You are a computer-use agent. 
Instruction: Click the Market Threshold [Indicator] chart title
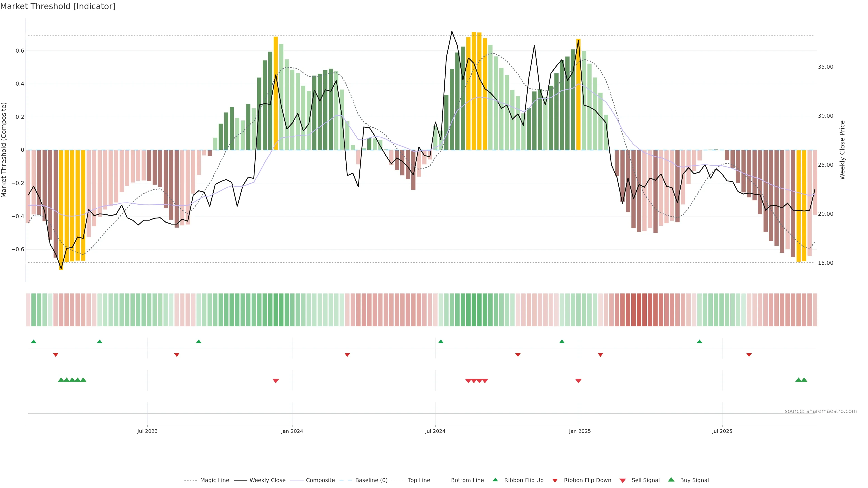pyautogui.click(x=58, y=6)
